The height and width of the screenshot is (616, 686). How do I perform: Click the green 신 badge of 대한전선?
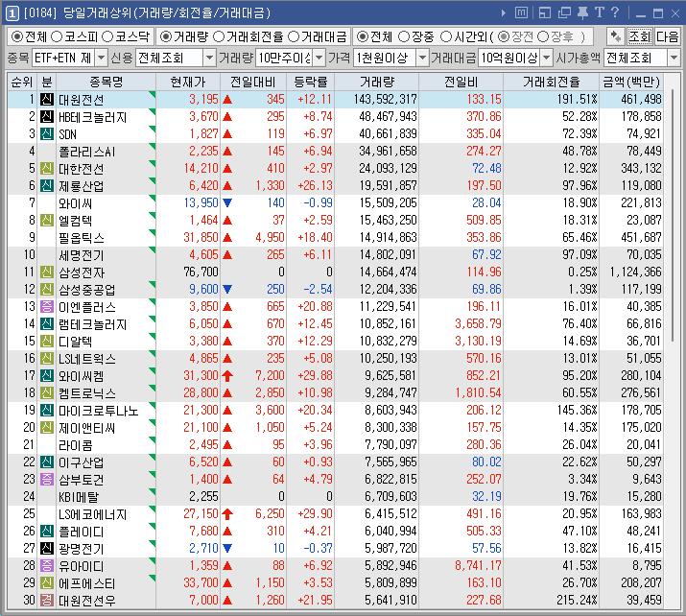[47, 168]
